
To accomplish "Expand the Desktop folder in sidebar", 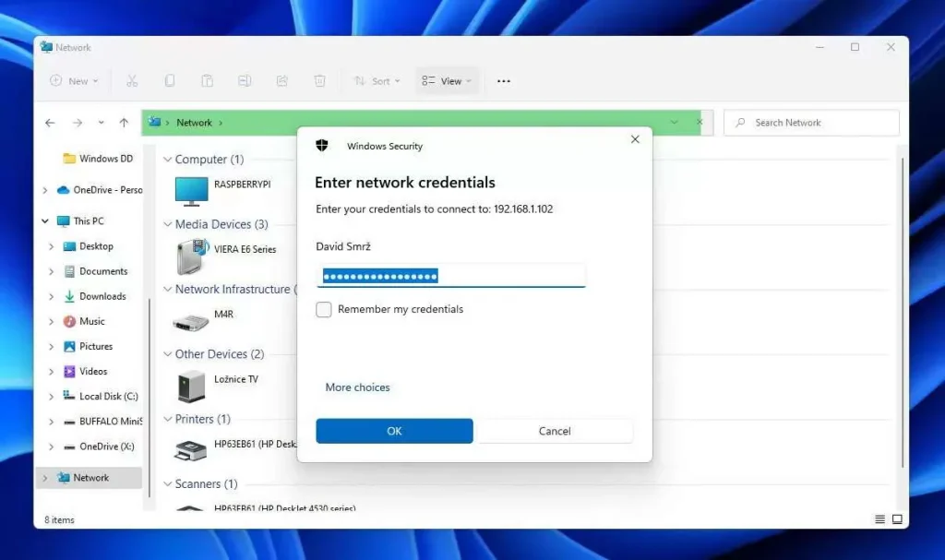I will click(52, 246).
